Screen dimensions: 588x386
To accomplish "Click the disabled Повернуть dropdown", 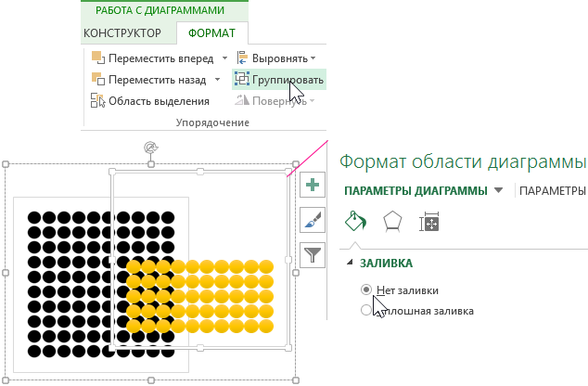I will click(x=275, y=101).
